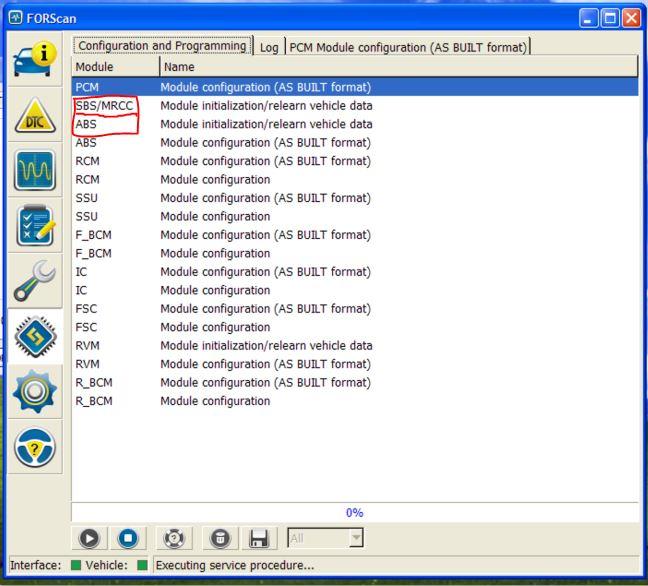The image size is (648, 586).
Task: Click the Vehicle green status indicator
Action: [142, 565]
